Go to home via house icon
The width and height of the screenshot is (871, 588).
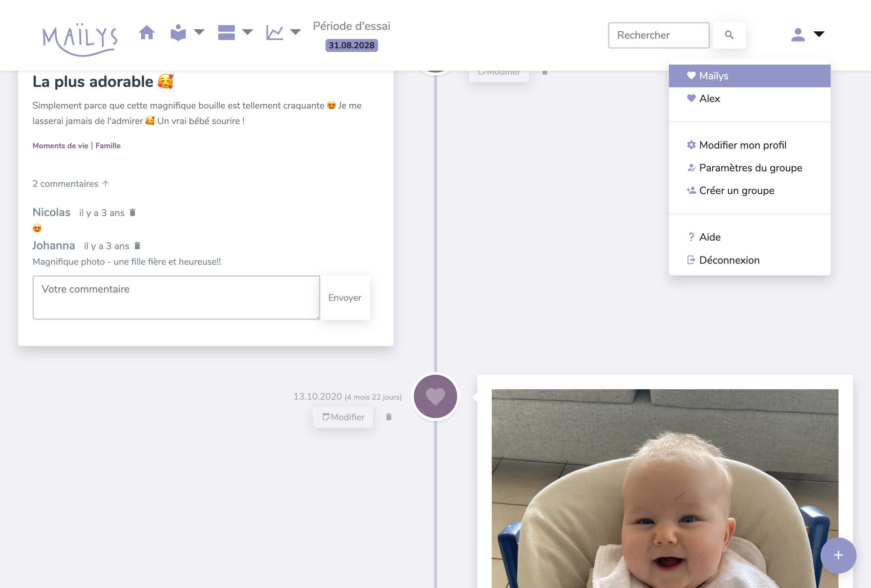point(146,32)
